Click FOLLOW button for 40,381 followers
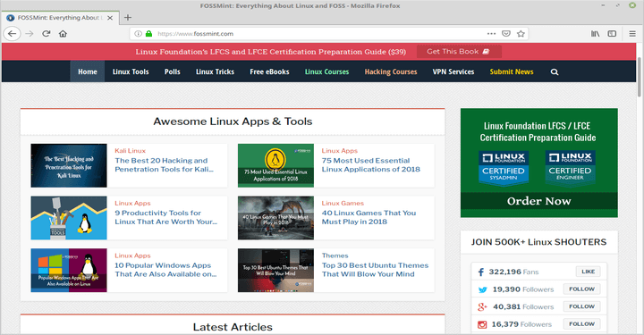 pos(581,306)
